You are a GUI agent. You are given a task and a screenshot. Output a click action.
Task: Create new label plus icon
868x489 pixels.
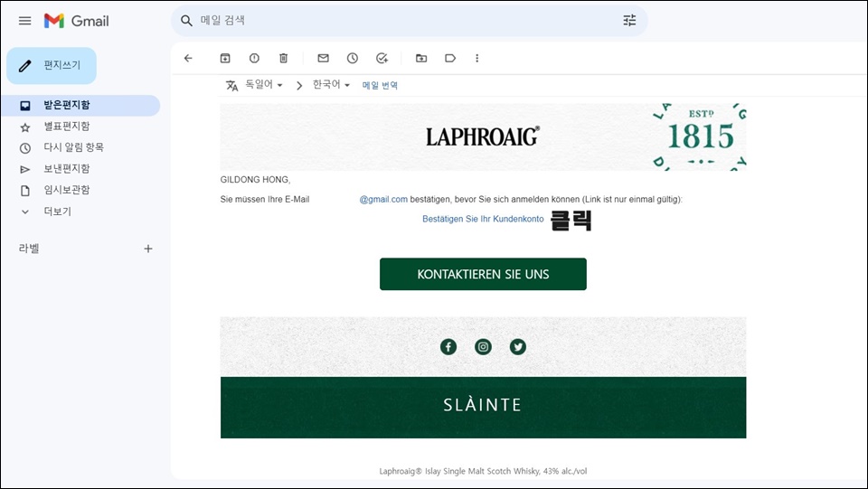(x=147, y=249)
